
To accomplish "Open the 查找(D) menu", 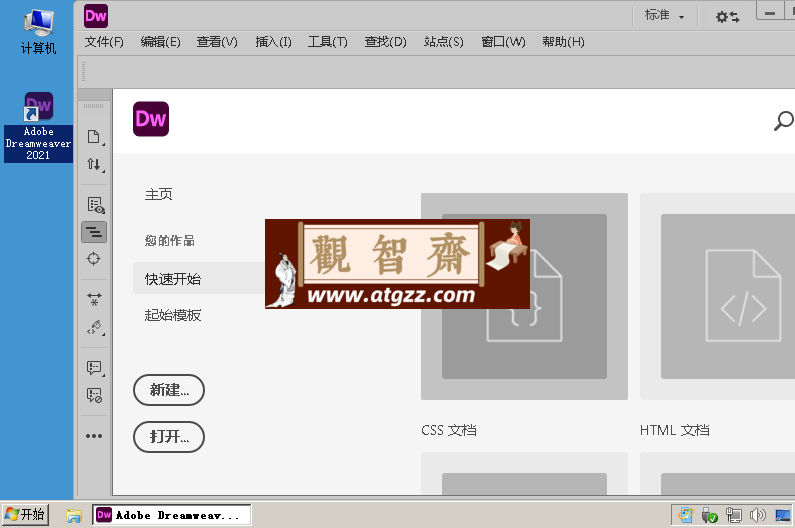I will tap(385, 42).
